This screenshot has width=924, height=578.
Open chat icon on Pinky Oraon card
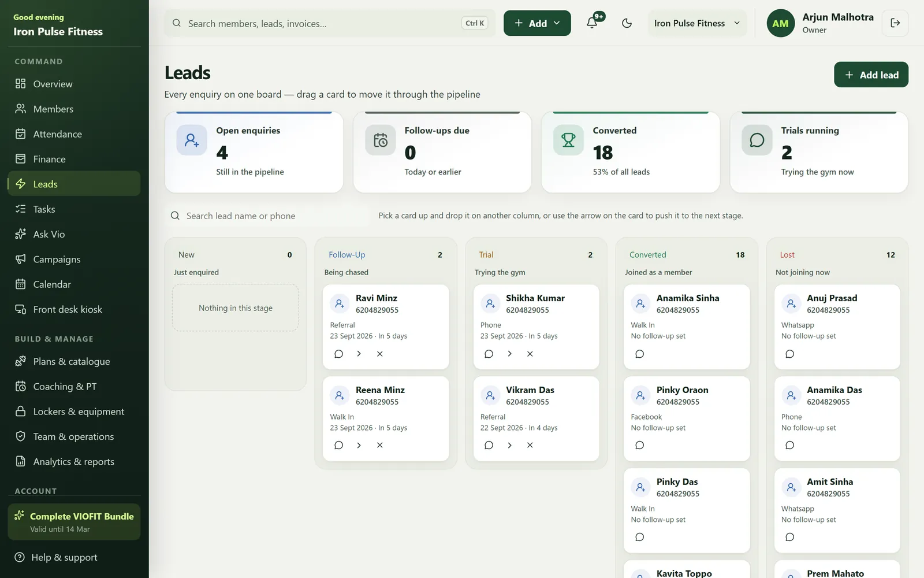click(639, 445)
